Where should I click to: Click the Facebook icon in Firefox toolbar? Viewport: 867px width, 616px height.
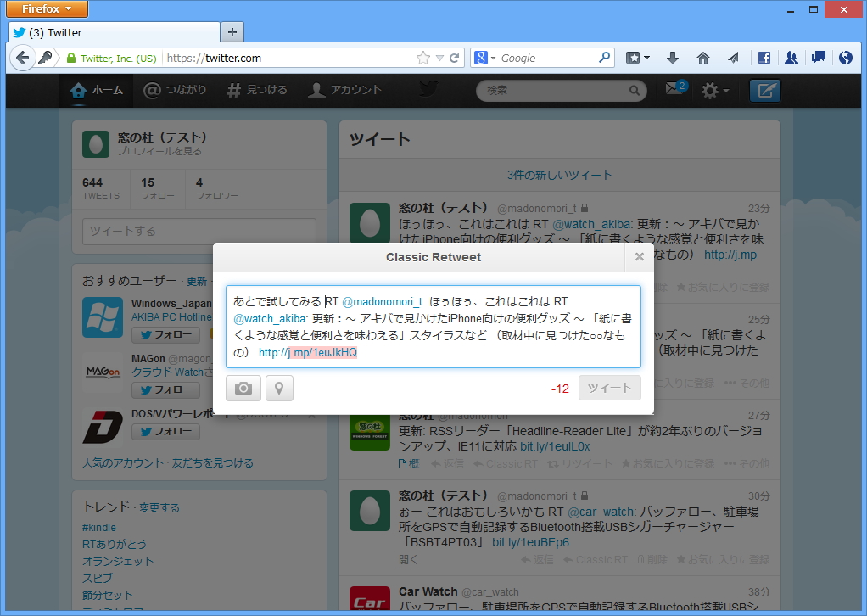(x=764, y=58)
